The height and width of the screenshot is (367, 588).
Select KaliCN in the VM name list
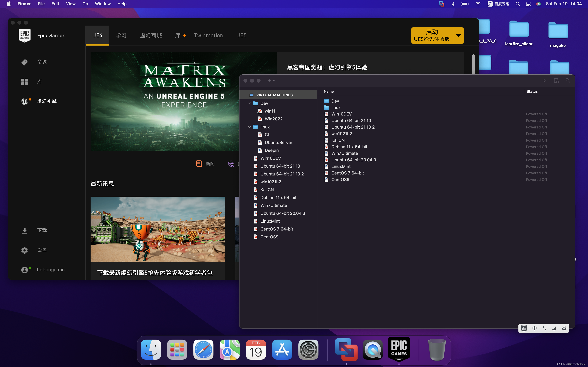tap(338, 140)
